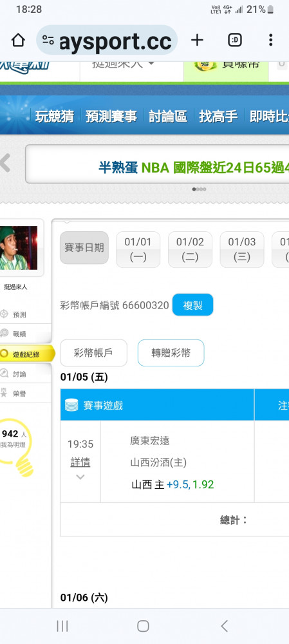Image resolution: width=289 pixels, height=644 pixels.
Task: Tap the browser home icon
Action: click(x=18, y=40)
